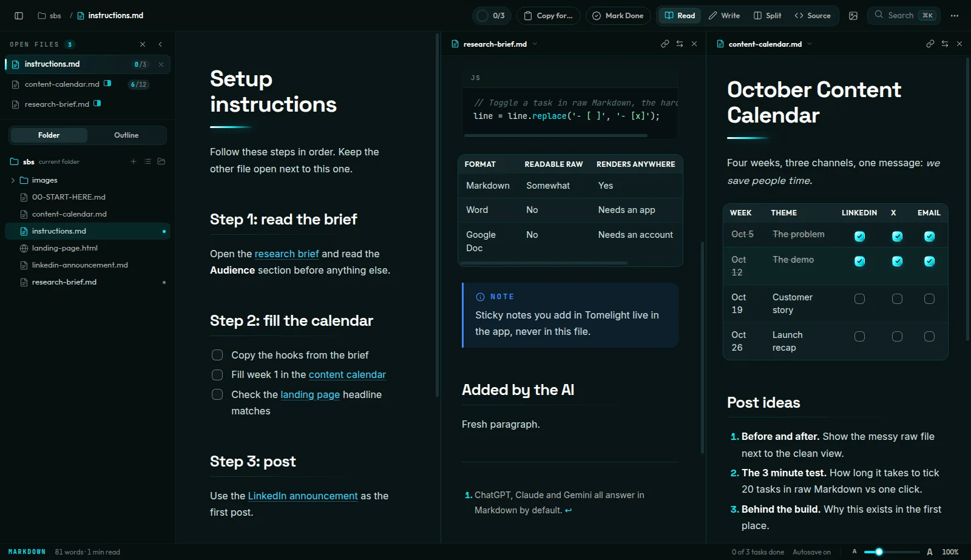
Task: Click the small A decrease font icon
Action: 854,552
